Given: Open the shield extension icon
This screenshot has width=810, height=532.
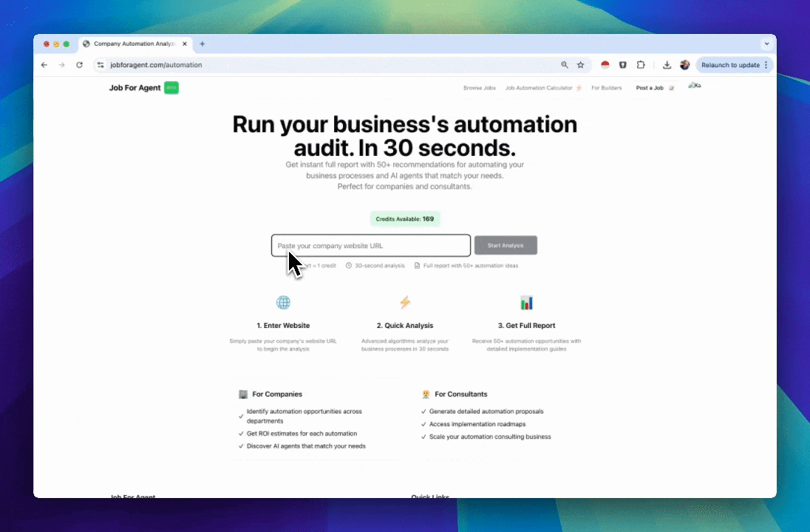Looking at the screenshot, I should tap(623, 65).
